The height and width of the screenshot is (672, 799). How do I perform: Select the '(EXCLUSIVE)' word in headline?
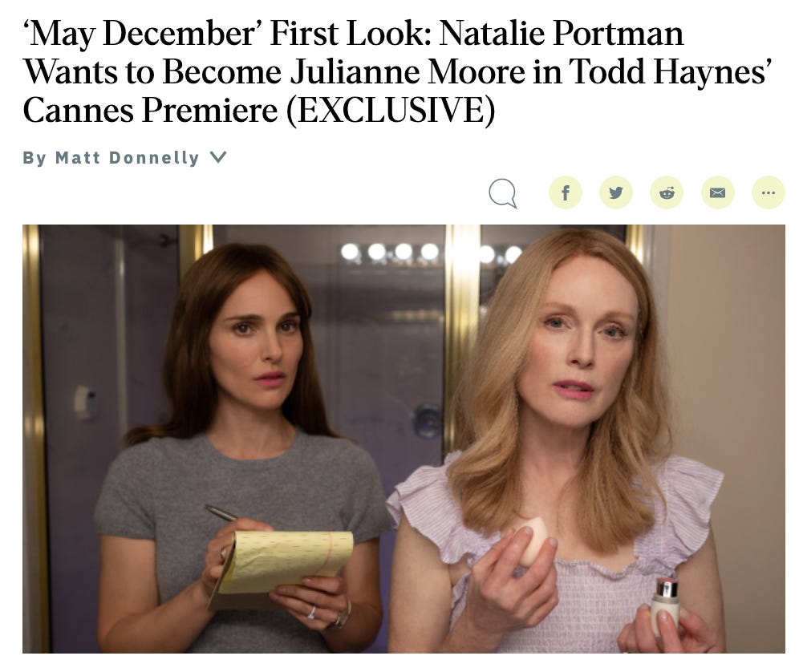[391, 110]
